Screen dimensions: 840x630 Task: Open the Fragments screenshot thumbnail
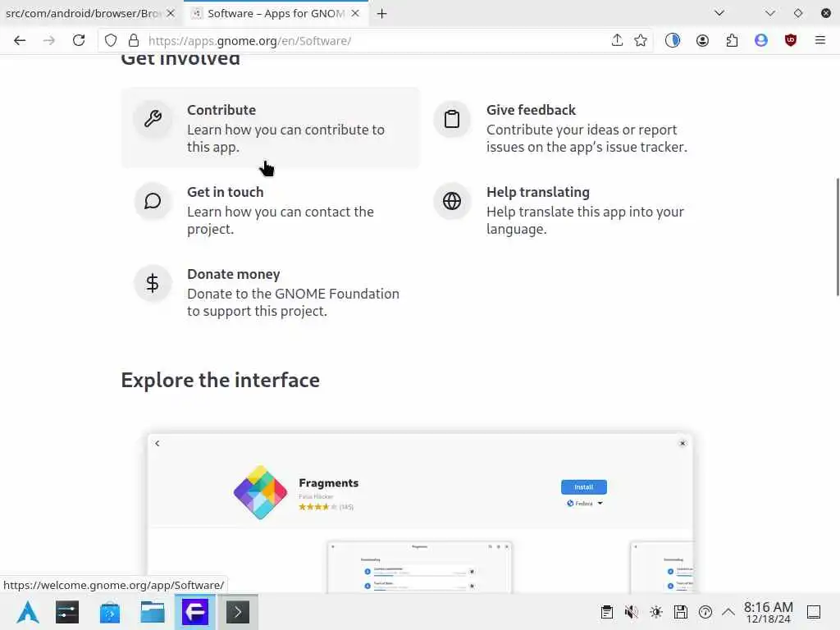(420, 514)
